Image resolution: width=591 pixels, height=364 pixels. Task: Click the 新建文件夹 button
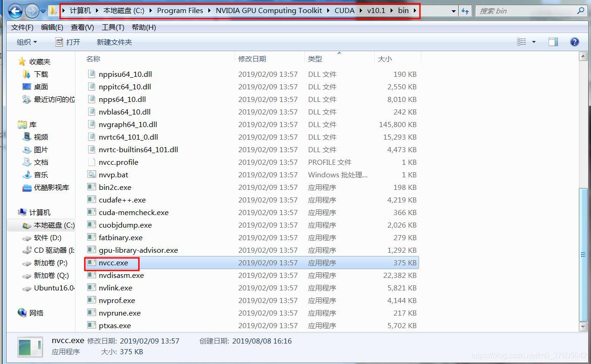pyautogui.click(x=114, y=42)
